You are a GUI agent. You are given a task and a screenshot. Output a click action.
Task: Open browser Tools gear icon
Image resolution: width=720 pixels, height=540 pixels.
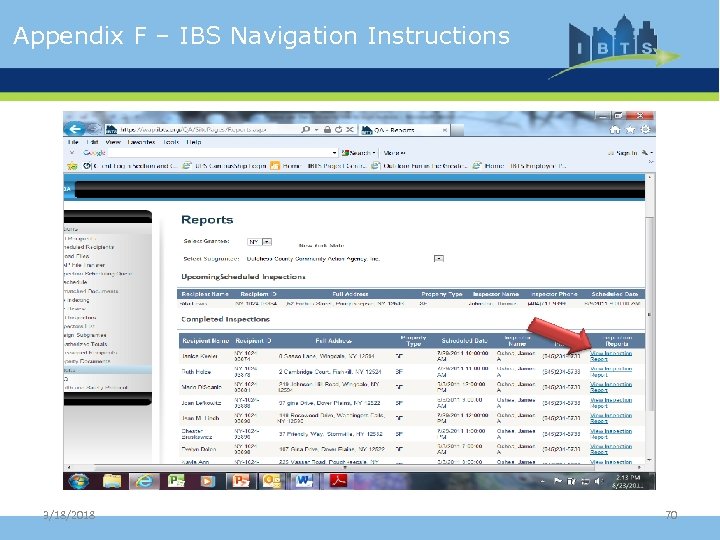pos(646,129)
